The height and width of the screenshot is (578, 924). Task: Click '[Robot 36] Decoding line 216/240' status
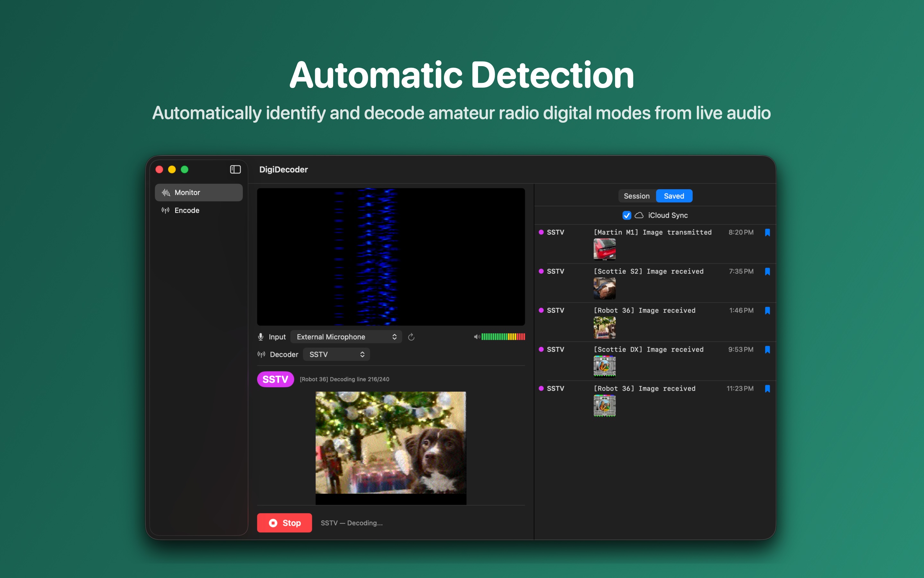(344, 379)
